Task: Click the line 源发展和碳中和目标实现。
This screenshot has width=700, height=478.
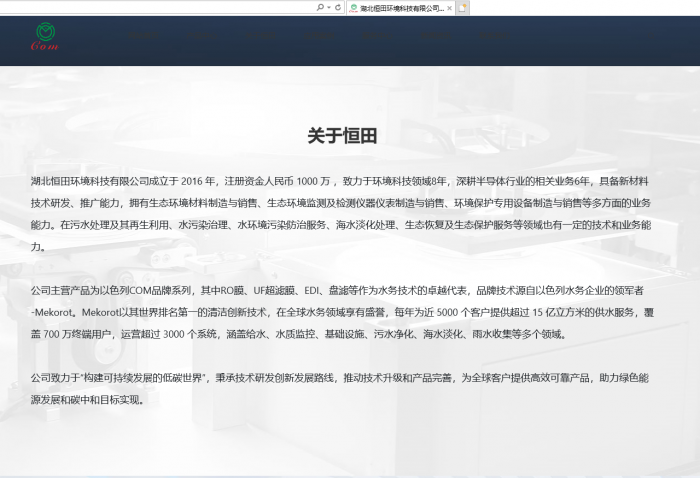Action: 88,400
